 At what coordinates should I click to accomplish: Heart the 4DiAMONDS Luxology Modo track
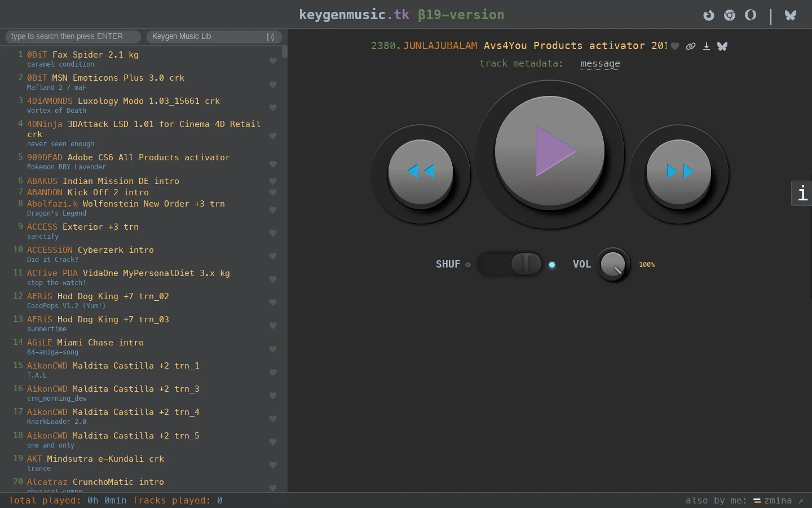click(x=273, y=107)
